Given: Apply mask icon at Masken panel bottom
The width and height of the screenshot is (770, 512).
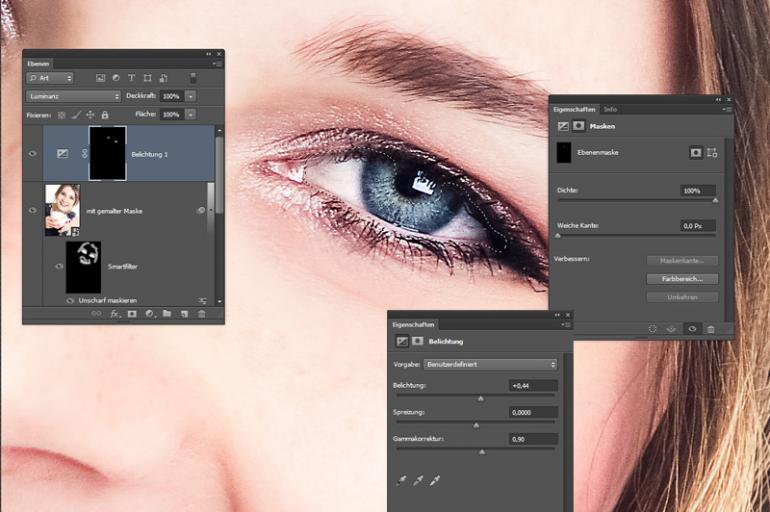Looking at the screenshot, I should [671, 329].
